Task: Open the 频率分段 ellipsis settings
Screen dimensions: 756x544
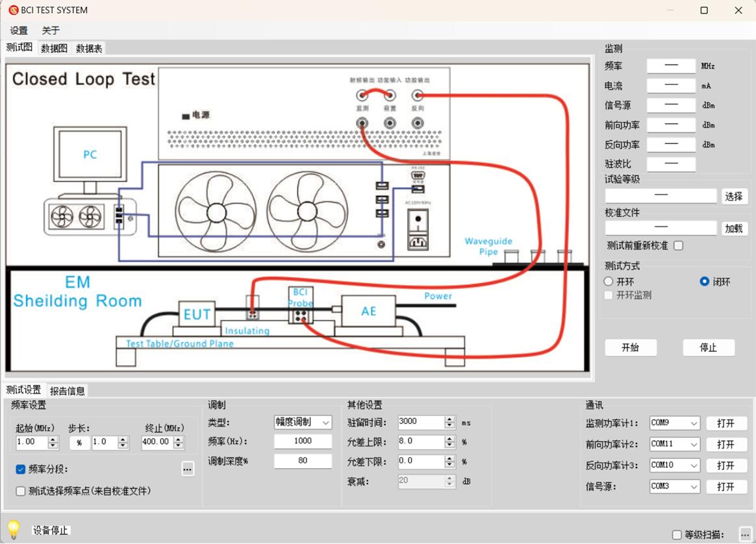Action: pyautogui.click(x=188, y=469)
